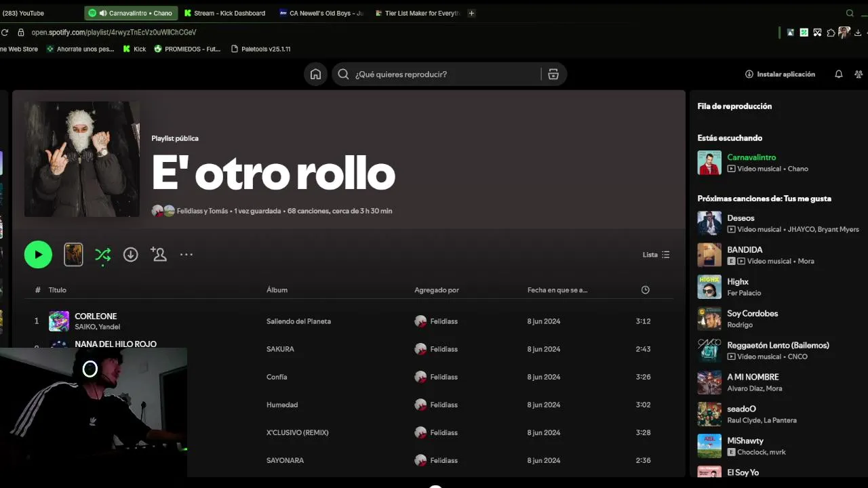Click the album preview thumbnail beside play
This screenshot has height=488, width=868.
(x=73, y=255)
